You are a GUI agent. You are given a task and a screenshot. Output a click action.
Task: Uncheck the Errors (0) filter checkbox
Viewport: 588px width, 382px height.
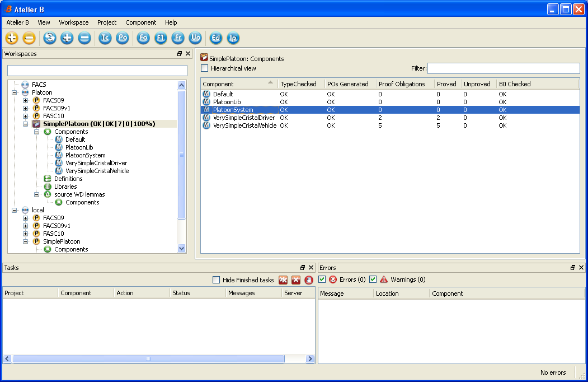click(x=322, y=279)
